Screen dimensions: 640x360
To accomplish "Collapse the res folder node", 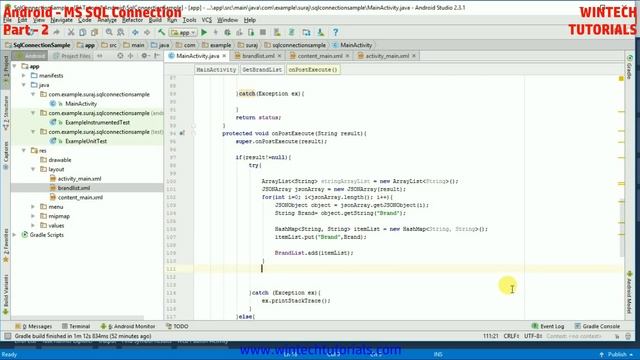I will point(24,151).
